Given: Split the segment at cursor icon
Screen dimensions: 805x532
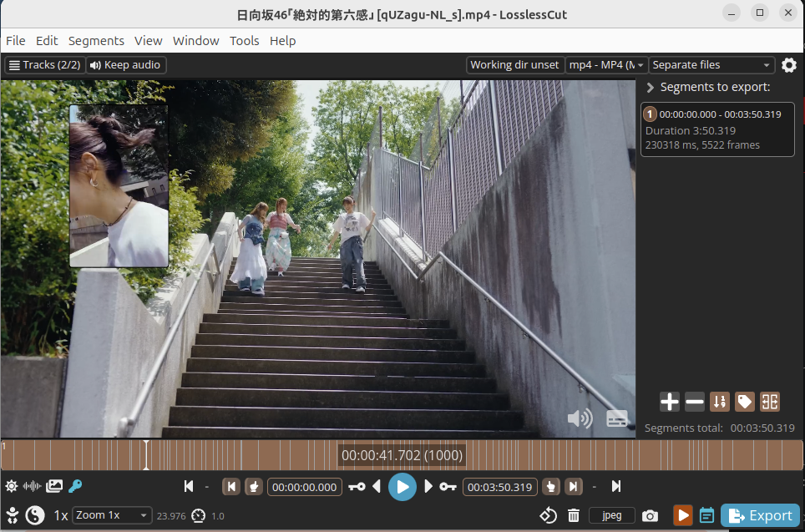Looking at the screenshot, I should click(x=770, y=402).
